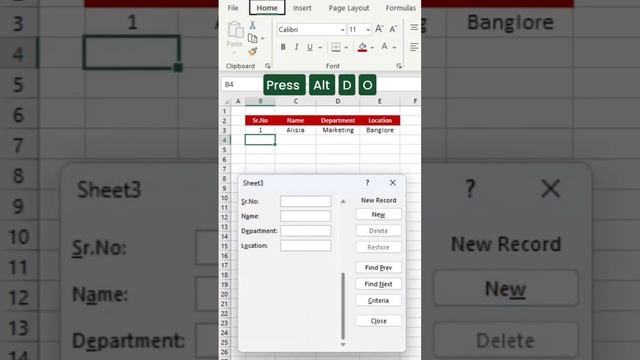
Task: Open the File tab
Action: pos(233,8)
